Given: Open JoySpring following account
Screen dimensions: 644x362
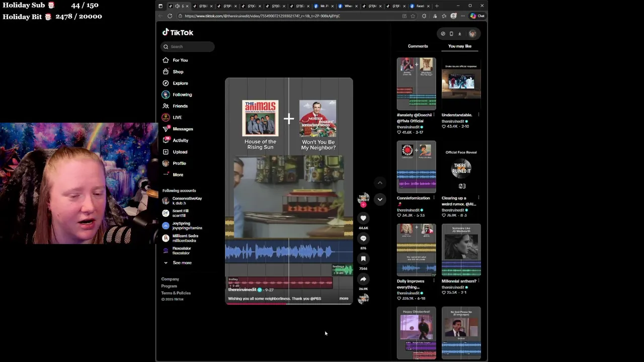Looking at the screenshot, I should point(182,226).
